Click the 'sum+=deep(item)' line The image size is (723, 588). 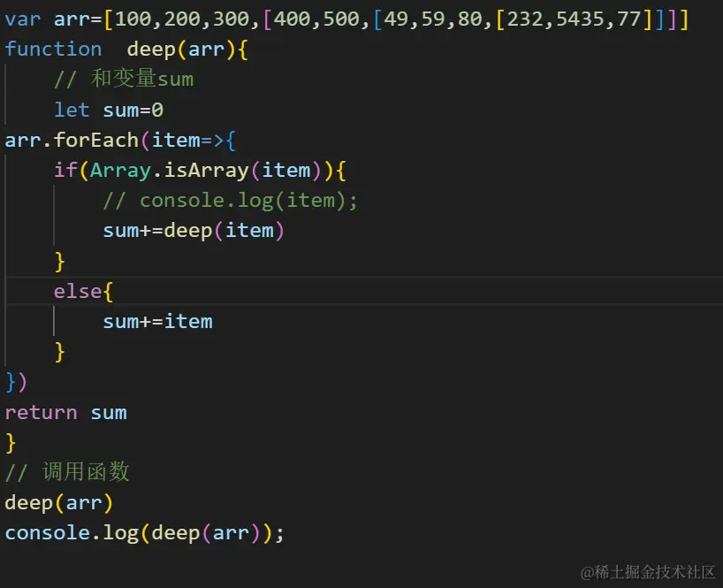pyautogui.click(x=194, y=231)
